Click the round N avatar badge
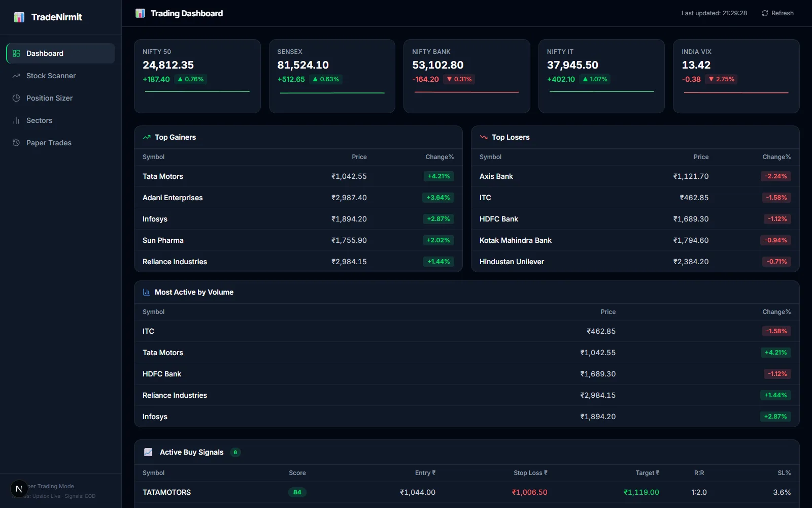The height and width of the screenshot is (508, 812). click(x=19, y=489)
